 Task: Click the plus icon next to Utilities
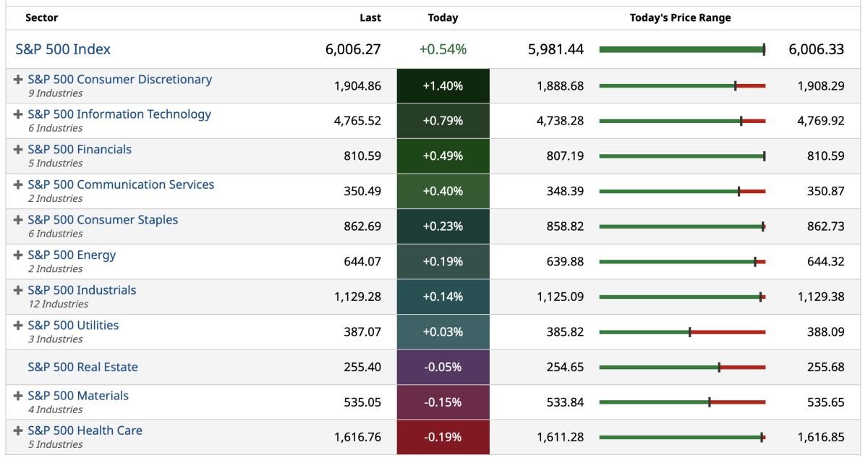pos(18,326)
